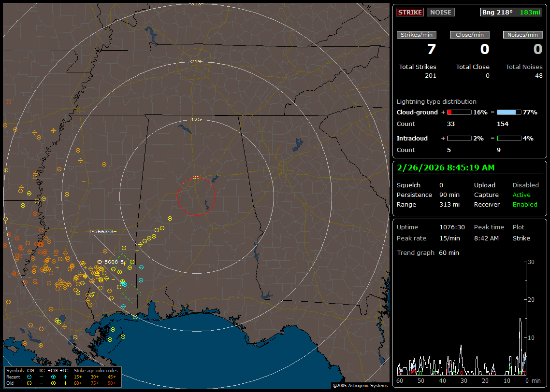This screenshot has width=550, height=392.
Task: Select storm cell label T-5663-3
Action: coord(102,232)
